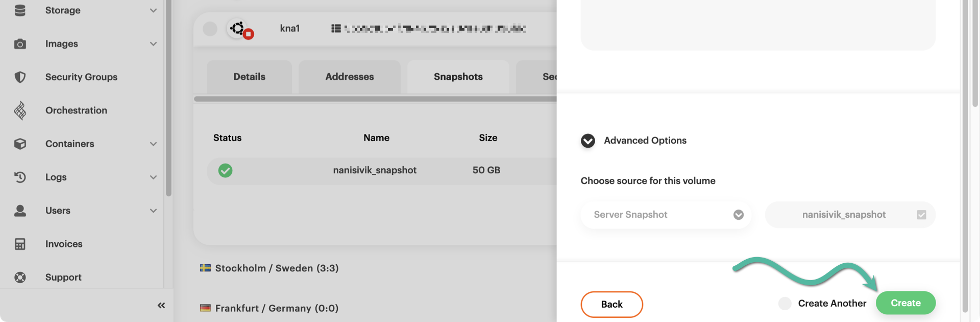This screenshot has width=980, height=322.
Task: Click the Storage database icon
Action: [20, 10]
